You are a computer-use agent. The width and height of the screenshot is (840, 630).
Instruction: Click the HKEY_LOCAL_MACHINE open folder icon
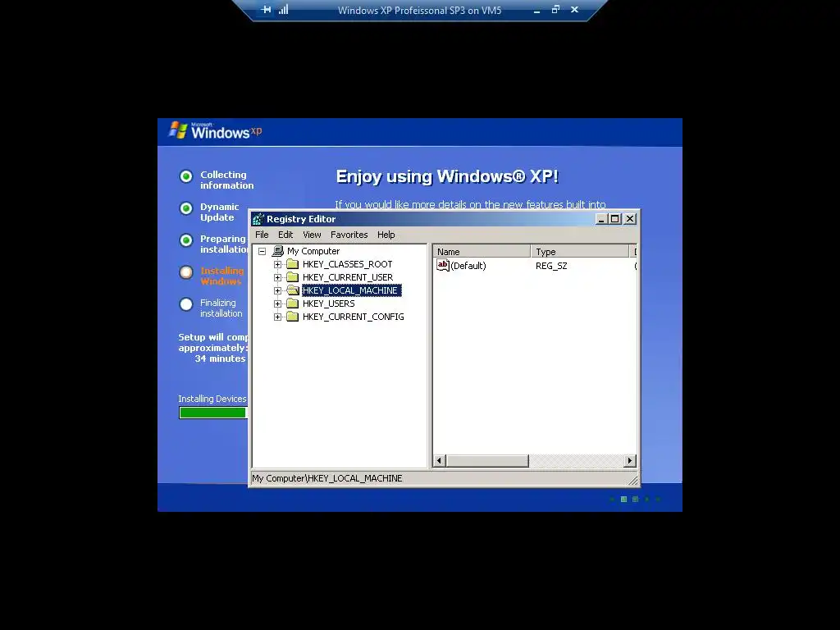(293, 290)
